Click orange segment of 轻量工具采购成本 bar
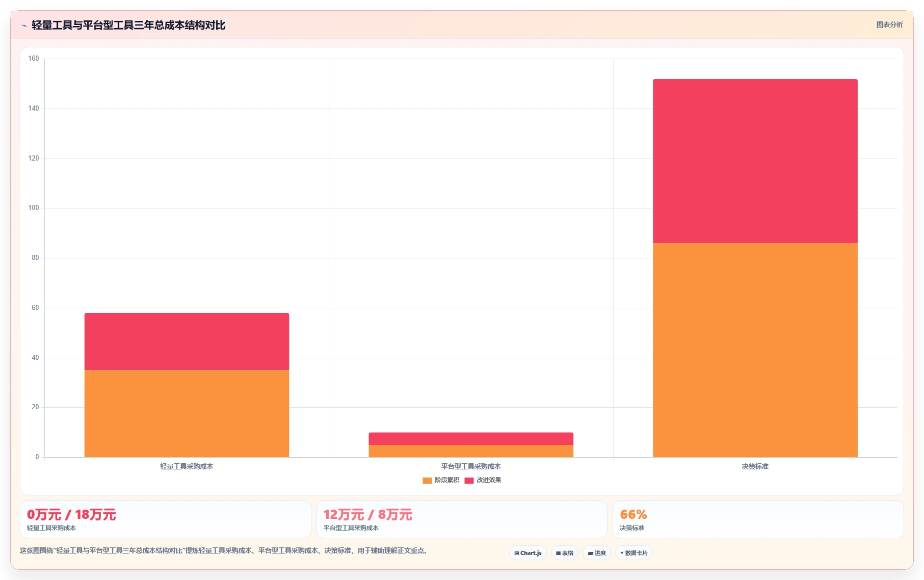Screen dimensions: 924x580 tap(187, 413)
